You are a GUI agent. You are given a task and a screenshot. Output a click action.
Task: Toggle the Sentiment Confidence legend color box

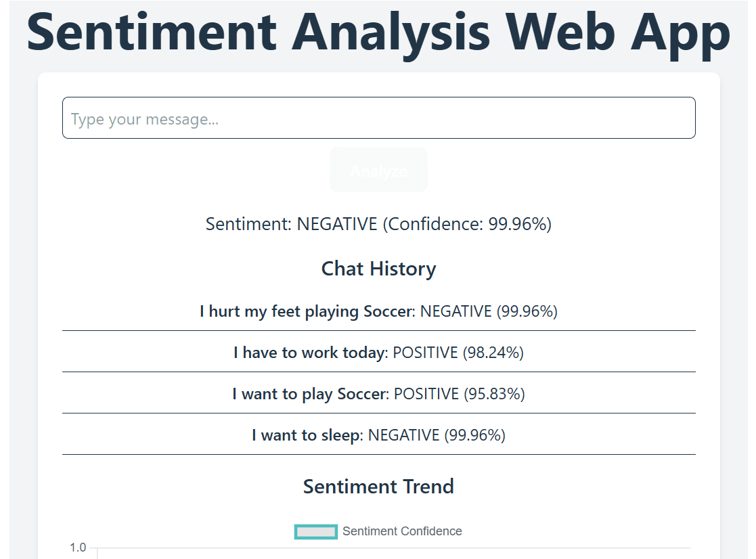(316, 532)
